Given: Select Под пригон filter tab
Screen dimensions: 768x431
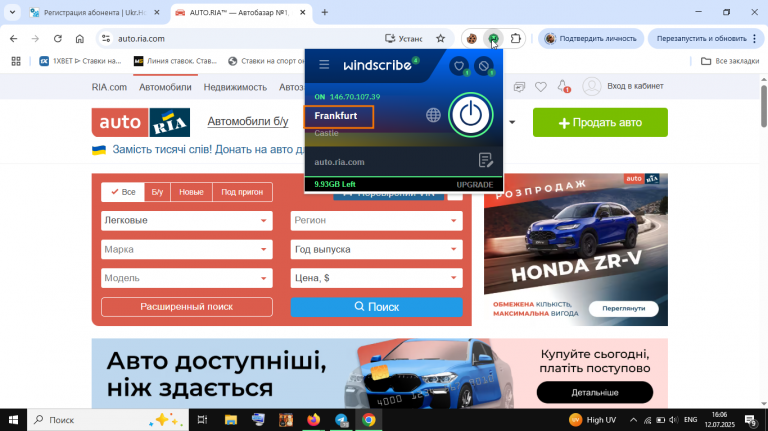Looking at the screenshot, I should click(x=242, y=192).
